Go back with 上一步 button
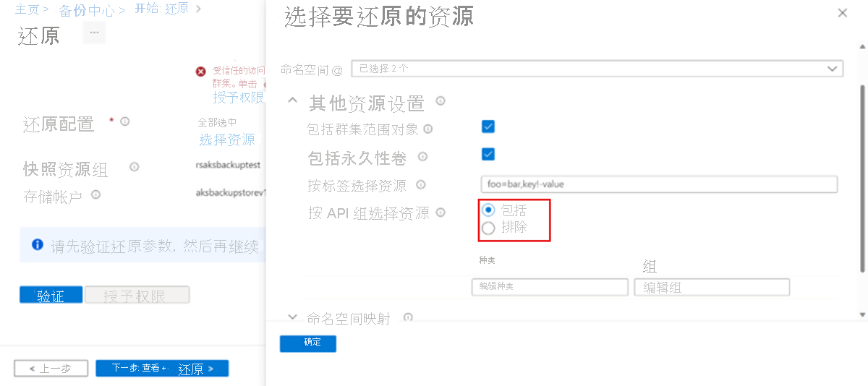This screenshot has height=386, width=868. (x=51, y=369)
